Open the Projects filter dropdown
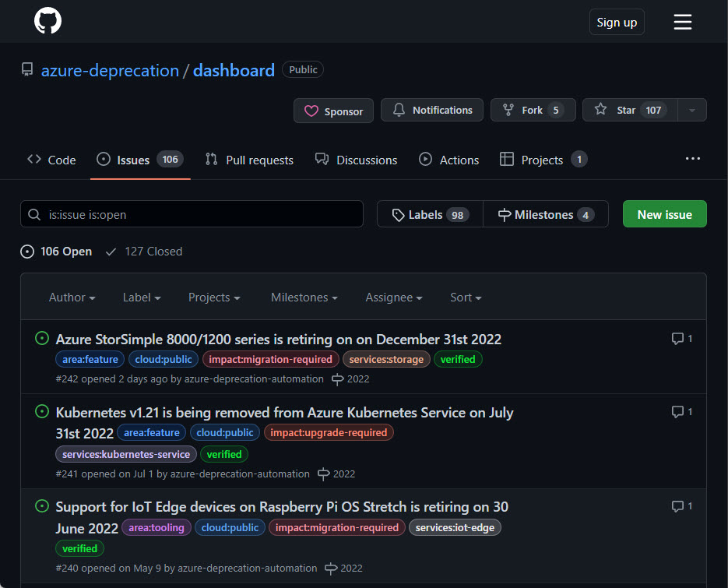Image resolution: width=728 pixels, height=588 pixels. point(214,298)
